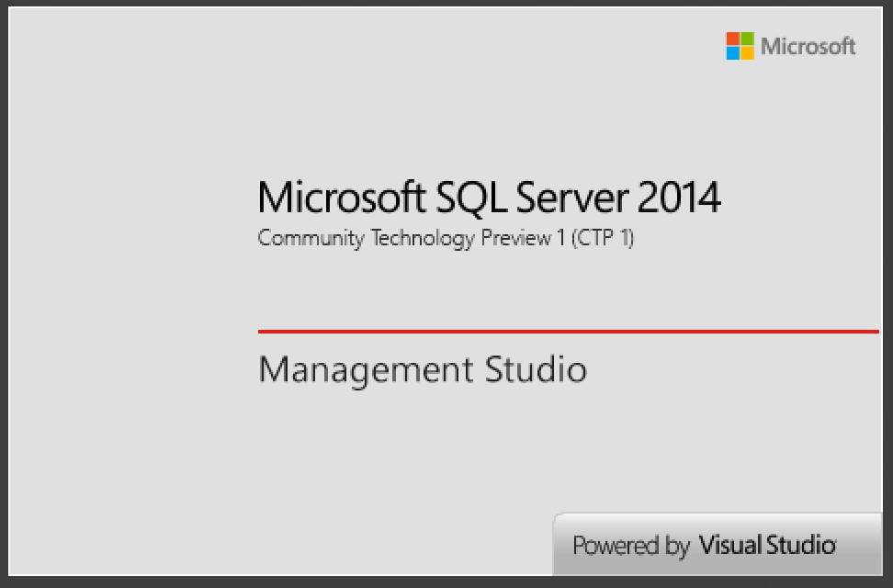Click the Powered by Visual Studio text
893x588 pixels.
click(704, 544)
